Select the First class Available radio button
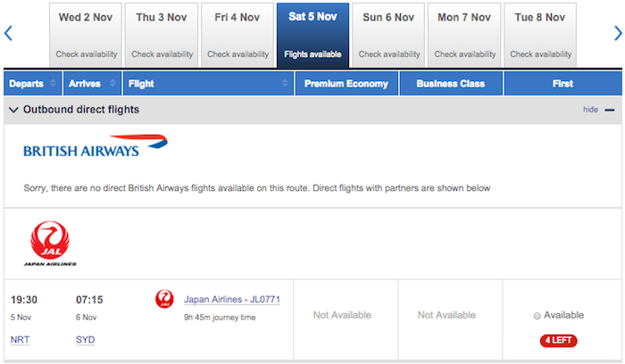This screenshot has width=625, height=364. 537,316
